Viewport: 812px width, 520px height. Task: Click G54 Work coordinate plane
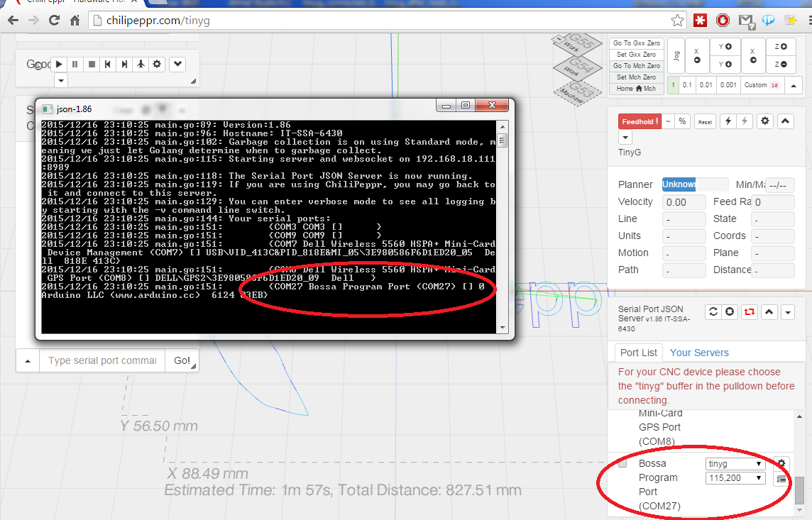pos(577,67)
